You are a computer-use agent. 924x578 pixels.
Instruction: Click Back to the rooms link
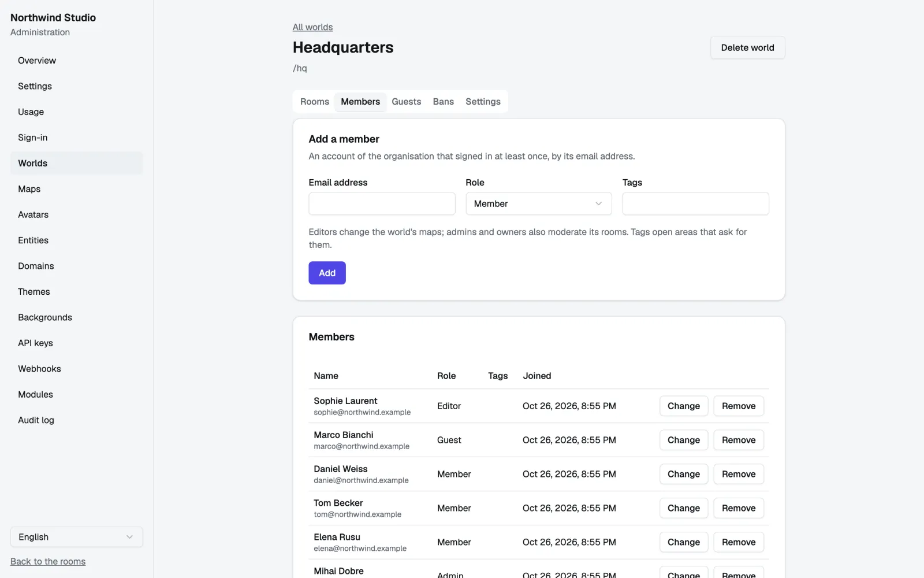(48, 561)
